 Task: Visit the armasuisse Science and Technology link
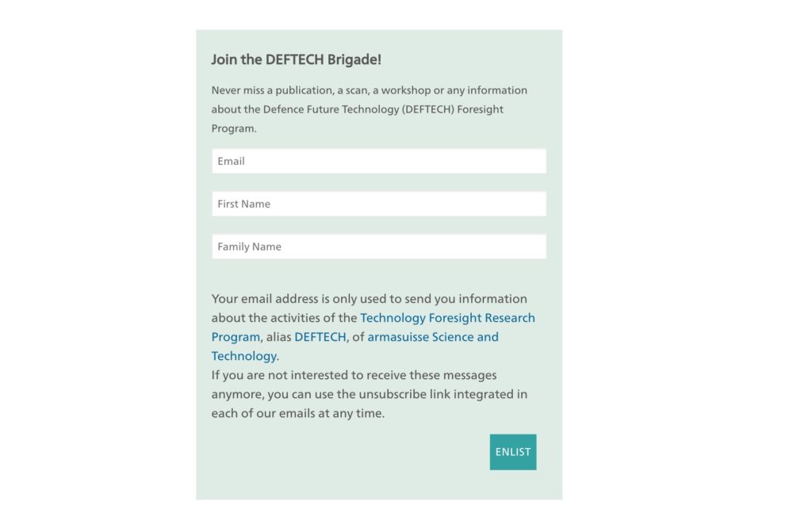tap(432, 337)
